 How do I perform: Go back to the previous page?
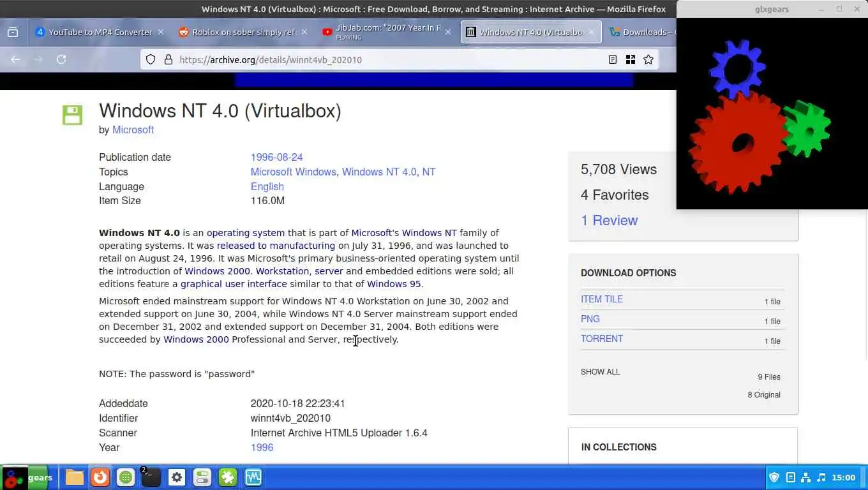[x=15, y=59]
